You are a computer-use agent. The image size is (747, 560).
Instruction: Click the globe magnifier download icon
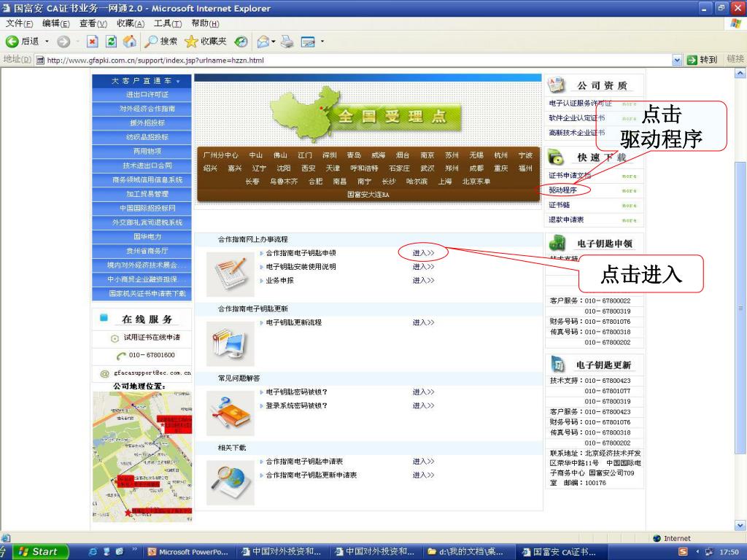click(230, 483)
